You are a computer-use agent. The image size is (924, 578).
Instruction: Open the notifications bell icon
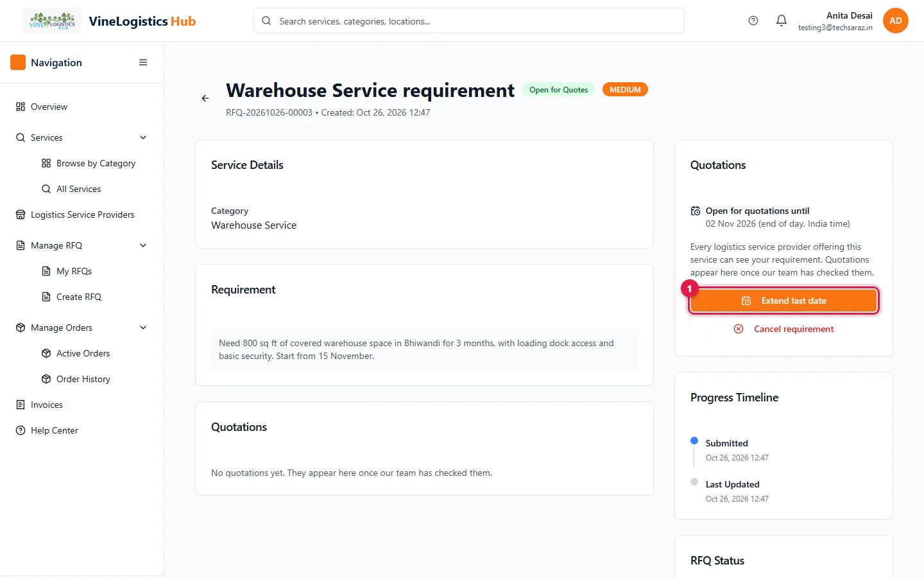(782, 21)
